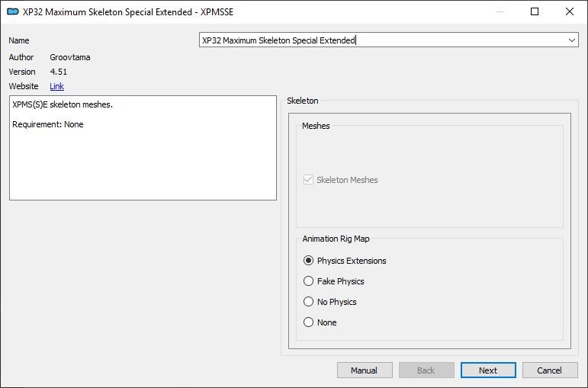Click the 'Skeleton' section label

[303, 101]
